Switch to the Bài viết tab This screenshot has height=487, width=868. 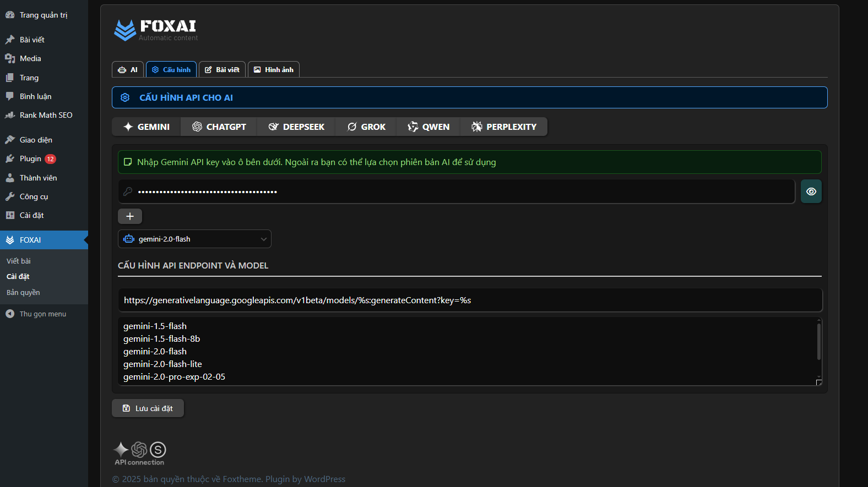222,69
